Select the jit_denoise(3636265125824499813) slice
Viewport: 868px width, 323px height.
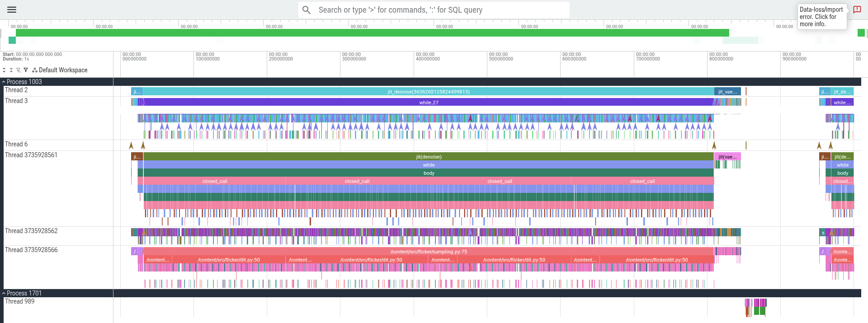click(429, 92)
